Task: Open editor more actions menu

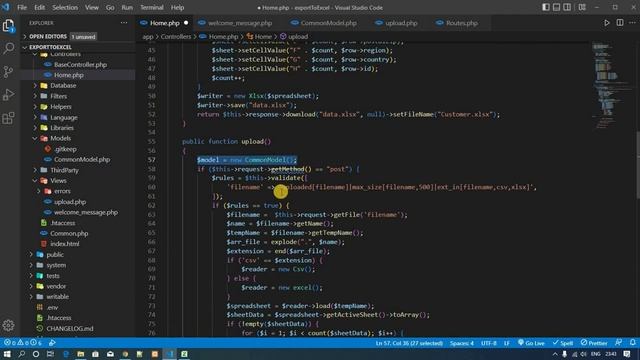Action: (632, 23)
